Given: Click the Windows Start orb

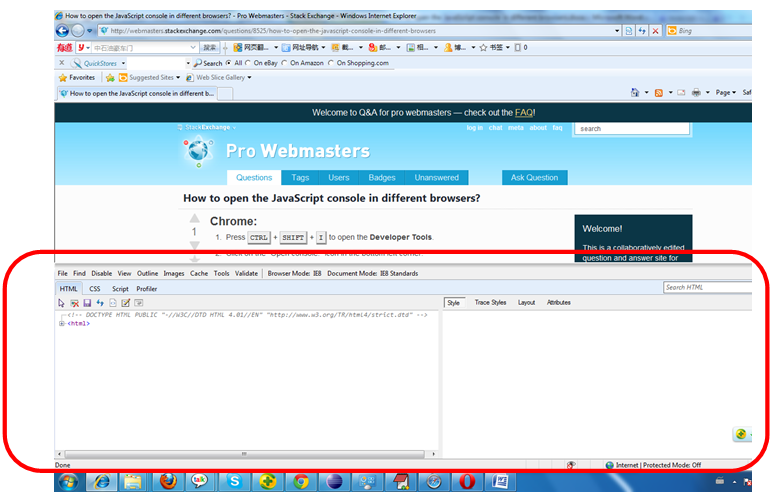Looking at the screenshot, I should 68,482.
